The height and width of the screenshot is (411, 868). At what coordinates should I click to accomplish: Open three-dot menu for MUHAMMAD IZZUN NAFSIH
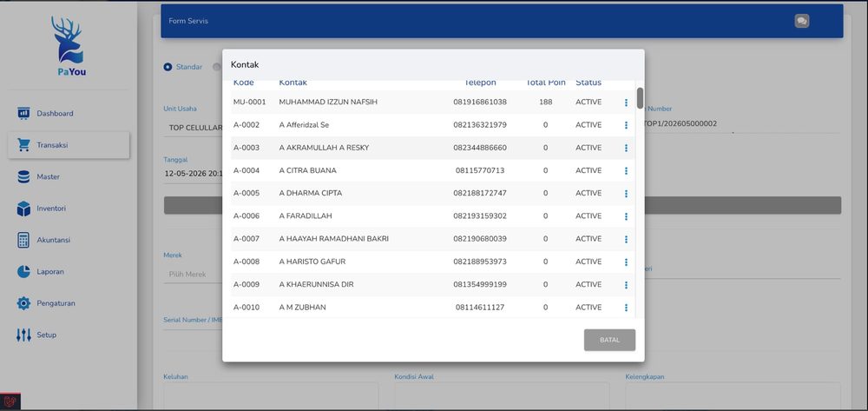[626, 103]
